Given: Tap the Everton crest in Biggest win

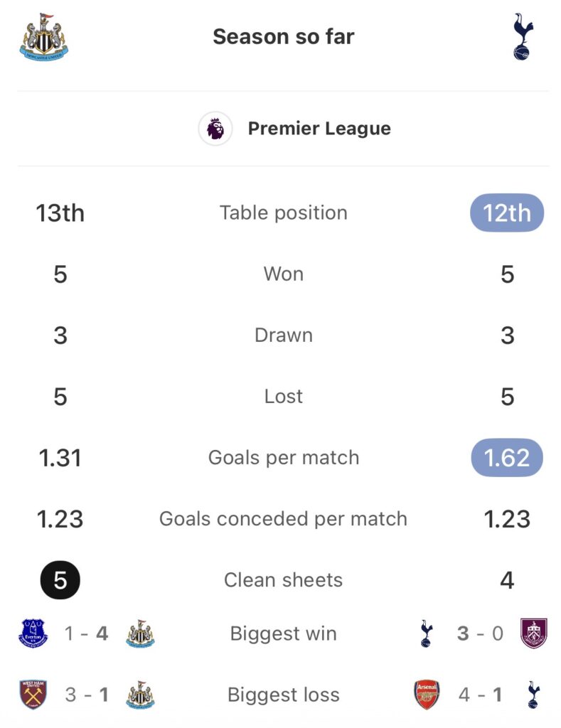Looking at the screenshot, I should click(x=33, y=633).
